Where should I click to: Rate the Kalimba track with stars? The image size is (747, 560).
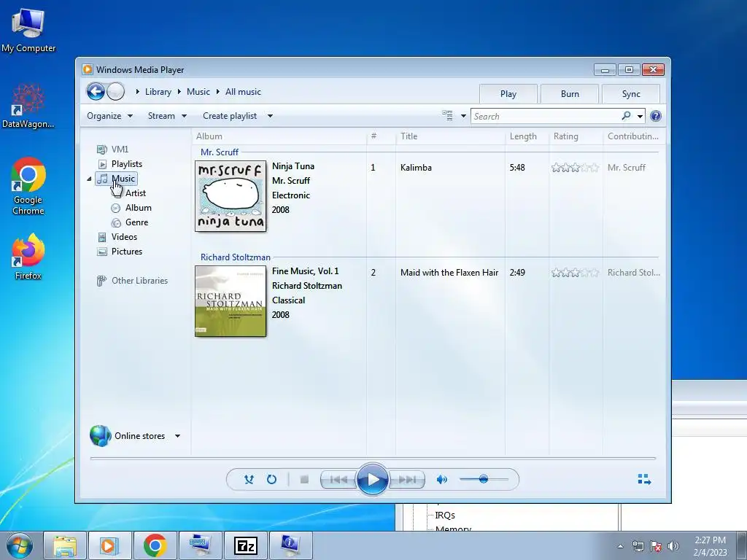coord(575,168)
